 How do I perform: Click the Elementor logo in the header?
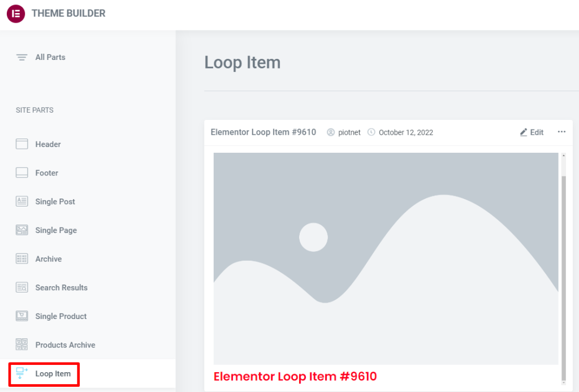(x=15, y=14)
